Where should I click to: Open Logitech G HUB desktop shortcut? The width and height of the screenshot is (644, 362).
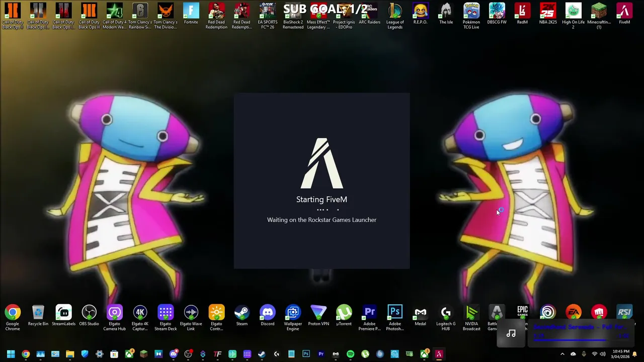point(446,317)
